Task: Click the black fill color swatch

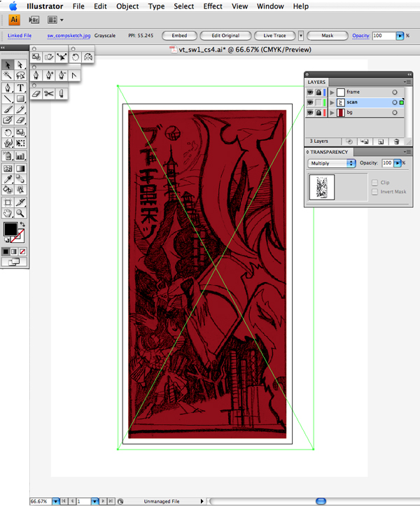Action: (x=10, y=229)
